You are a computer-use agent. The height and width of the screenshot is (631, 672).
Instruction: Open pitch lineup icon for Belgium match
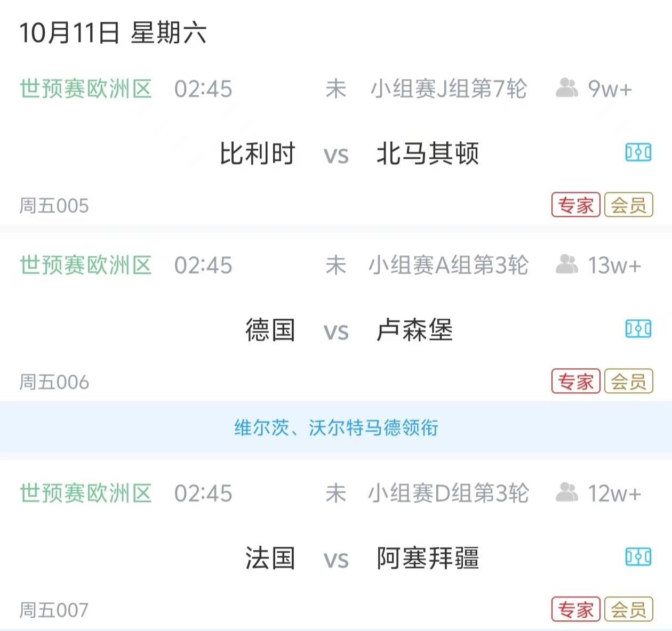click(638, 153)
